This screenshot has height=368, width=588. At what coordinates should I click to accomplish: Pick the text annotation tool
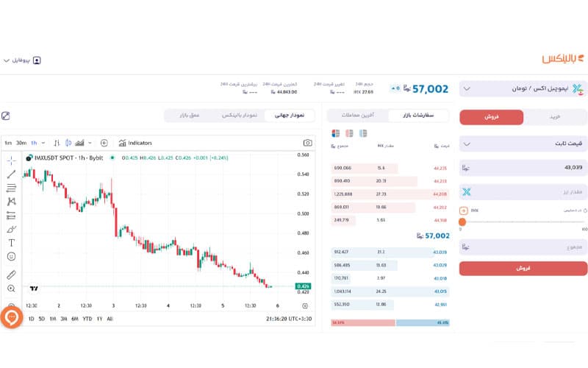coord(11,242)
